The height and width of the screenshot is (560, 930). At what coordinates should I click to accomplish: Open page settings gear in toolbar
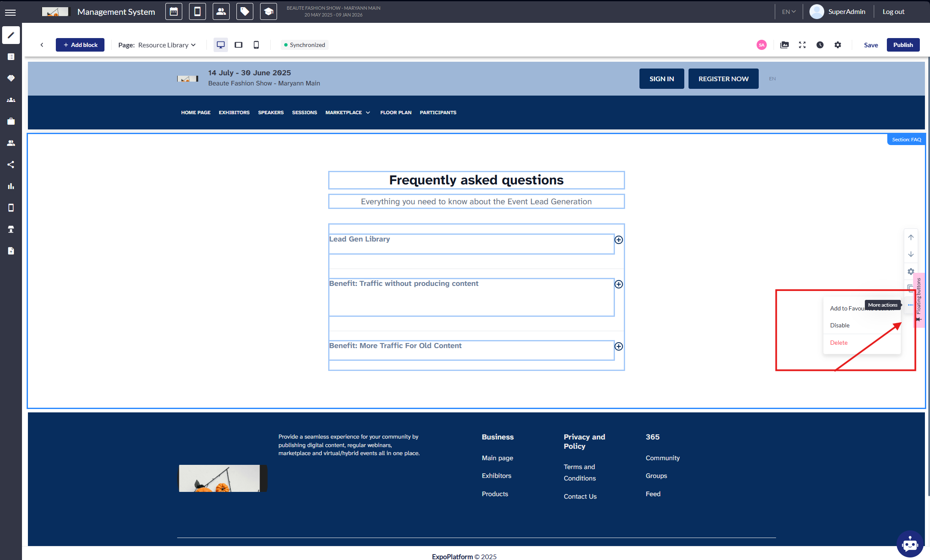(x=838, y=45)
